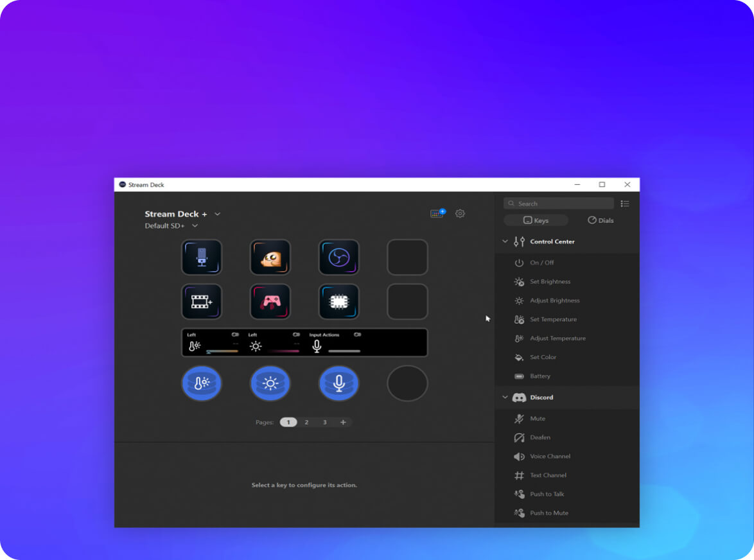Choose the Adjust Brightness action

coord(567,301)
